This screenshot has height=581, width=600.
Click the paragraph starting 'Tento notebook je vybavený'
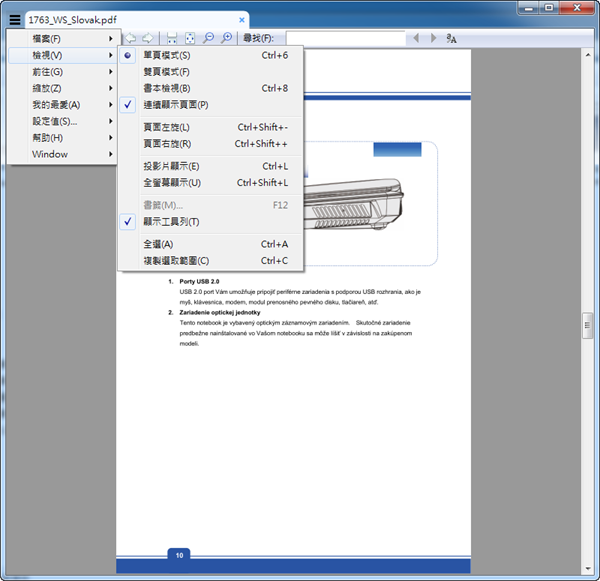pos(296,333)
